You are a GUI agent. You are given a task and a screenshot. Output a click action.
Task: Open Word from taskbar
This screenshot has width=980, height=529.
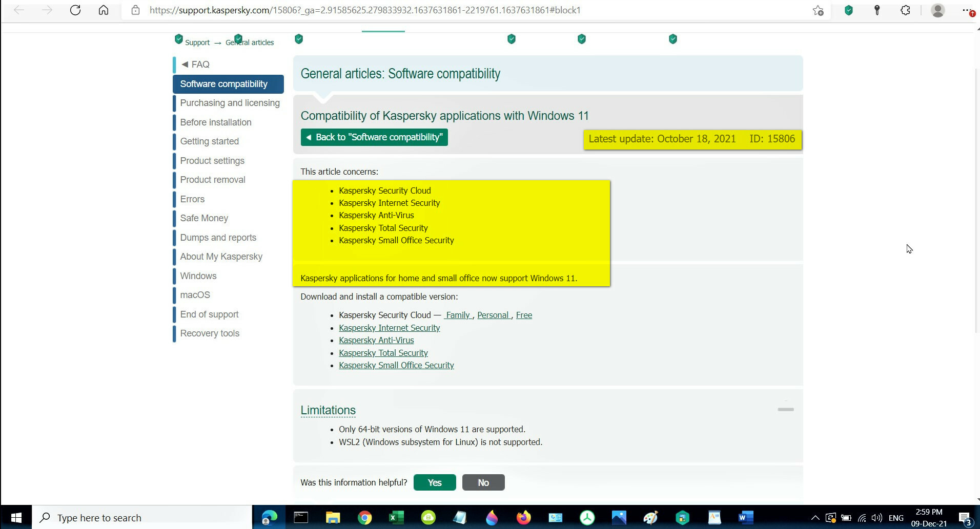(x=746, y=518)
